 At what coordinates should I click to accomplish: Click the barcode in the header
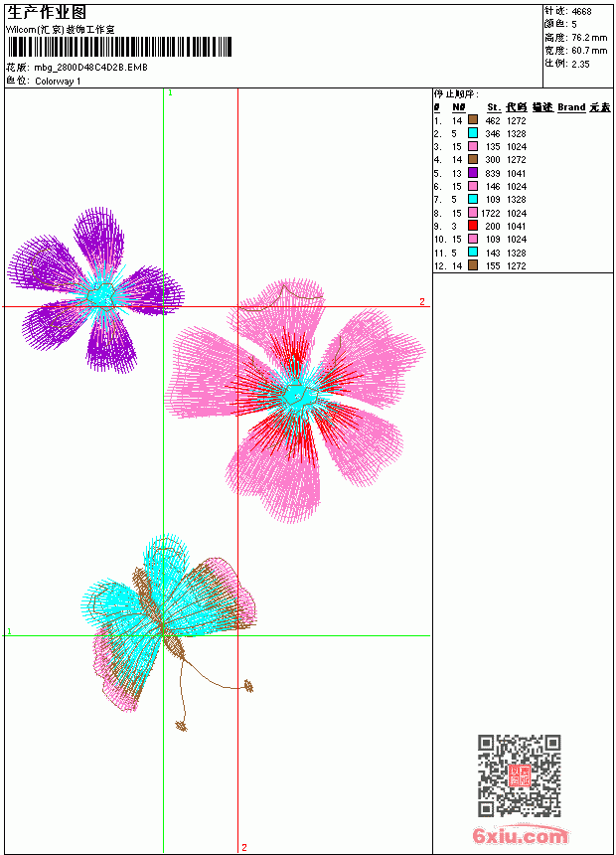pos(119,48)
